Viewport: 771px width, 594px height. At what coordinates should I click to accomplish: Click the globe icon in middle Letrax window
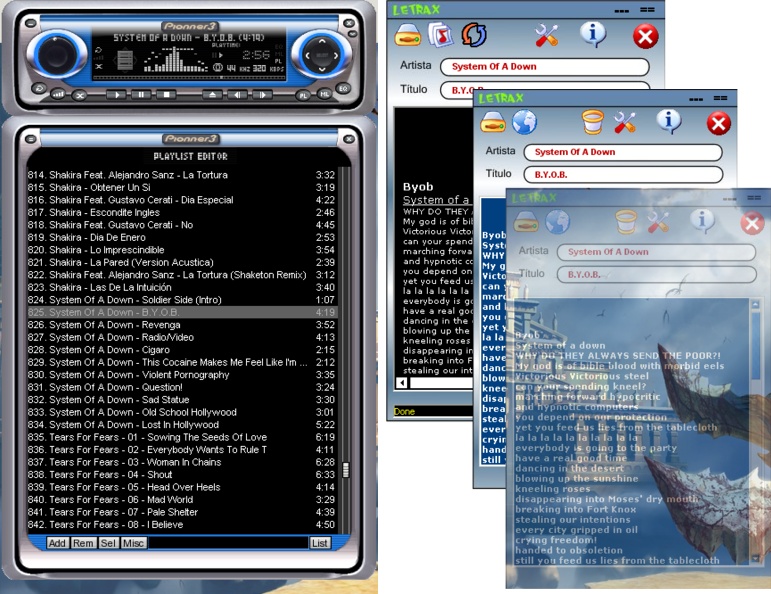(x=525, y=122)
